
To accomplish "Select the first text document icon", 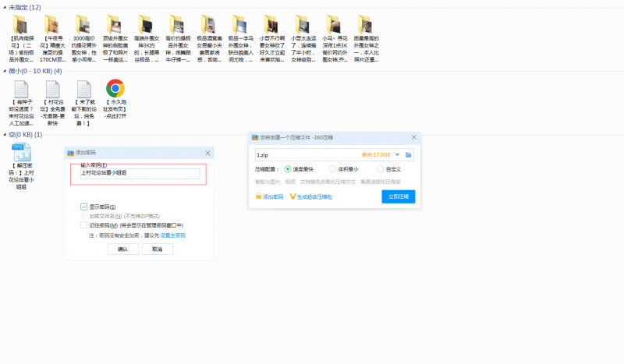I will coord(22,88).
